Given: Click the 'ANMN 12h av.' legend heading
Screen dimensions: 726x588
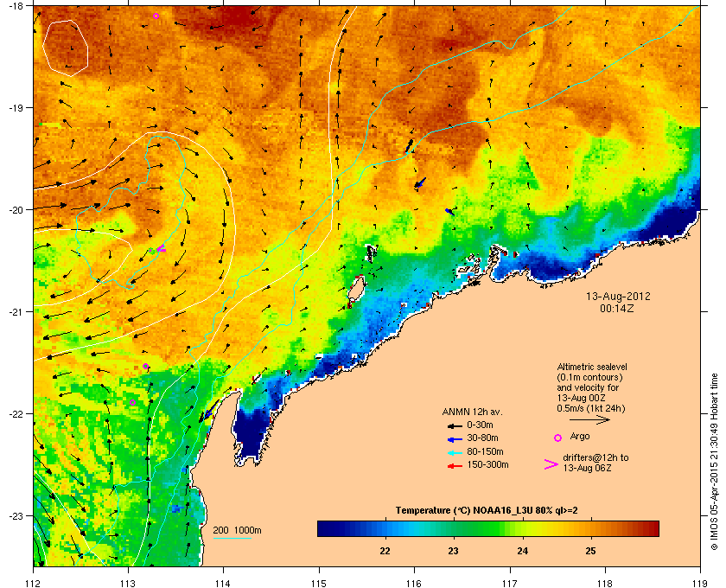Looking at the screenshot, I should pos(472,412).
